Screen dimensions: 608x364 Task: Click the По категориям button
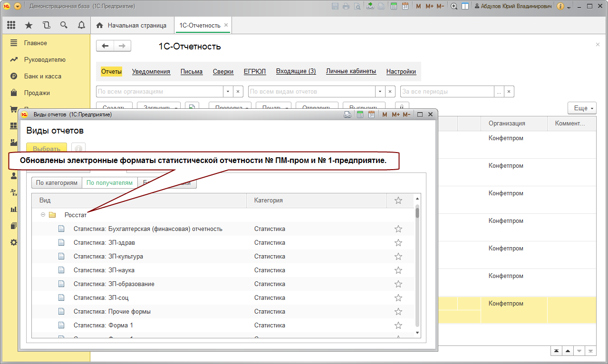57,182
